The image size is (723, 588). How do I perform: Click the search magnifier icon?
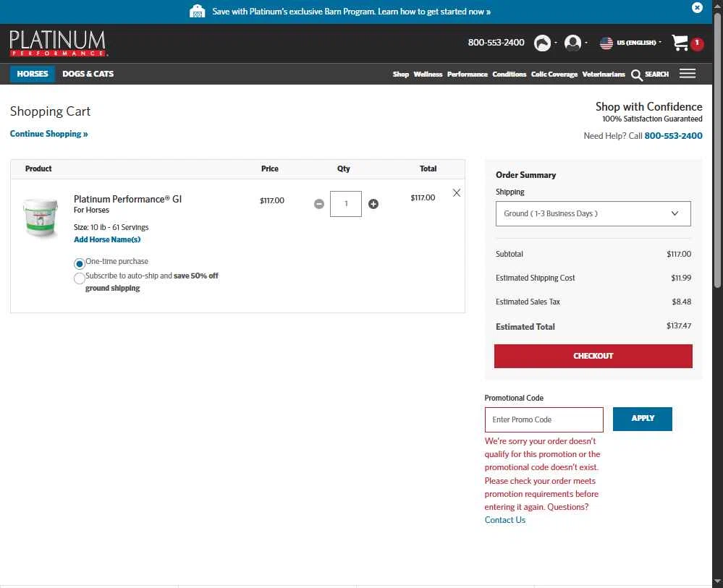636,75
